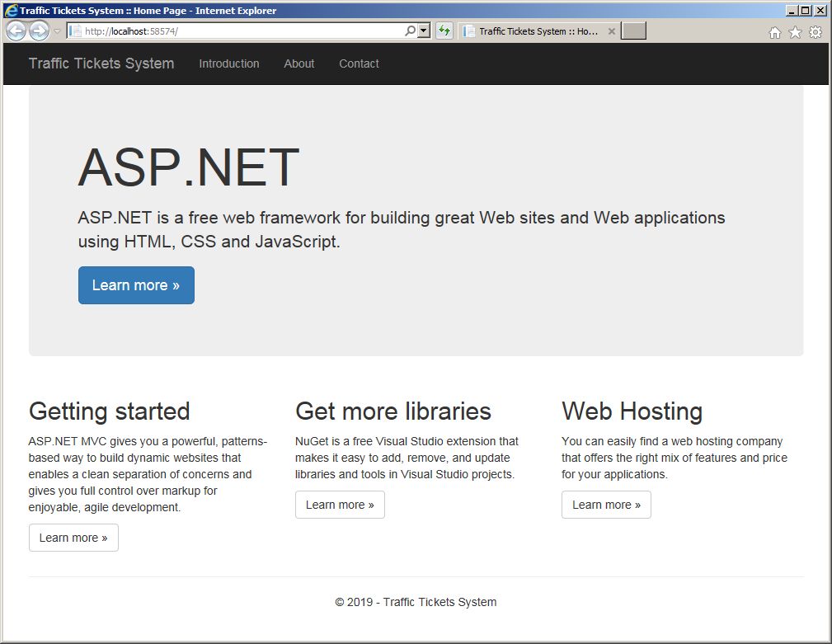Click the Traffic Tickets System brand link
The height and width of the screenshot is (644, 832).
[101, 63]
